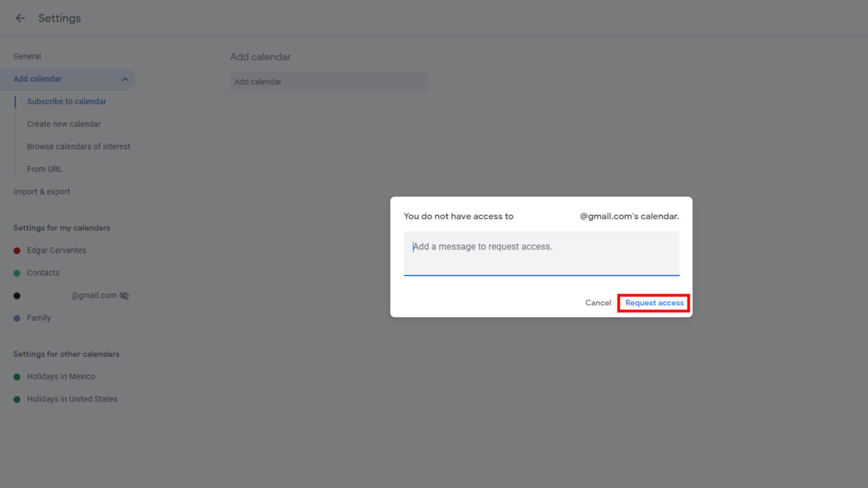Select the red color swatch for Edgar Cervantes
This screenshot has height=488, width=868.
(16, 250)
